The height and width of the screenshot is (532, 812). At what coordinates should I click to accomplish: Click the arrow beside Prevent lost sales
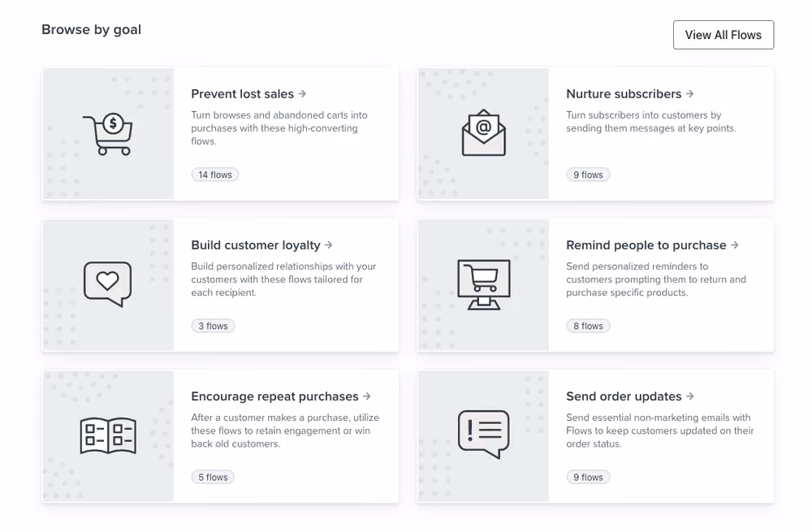point(302,93)
